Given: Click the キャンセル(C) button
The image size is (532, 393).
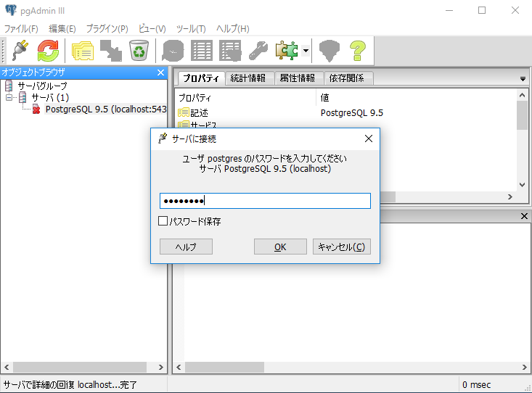Looking at the screenshot, I should pyautogui.click(x=342, y=247).
